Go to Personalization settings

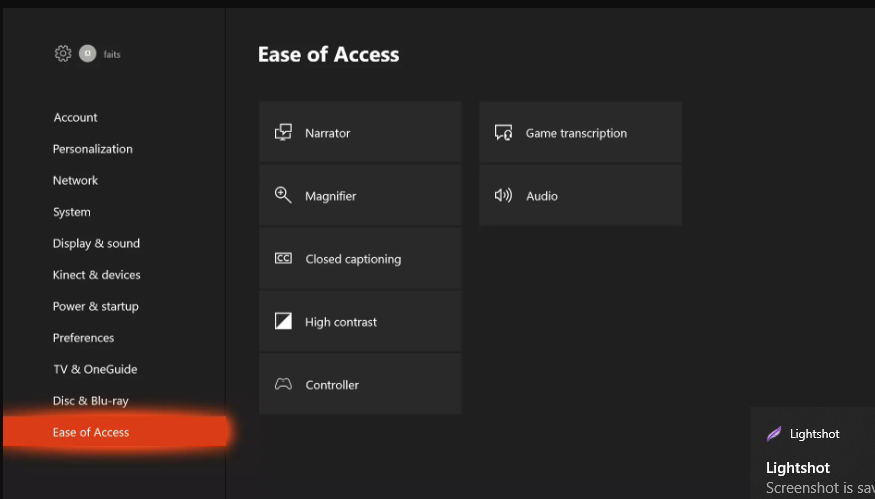click(93, 149)
